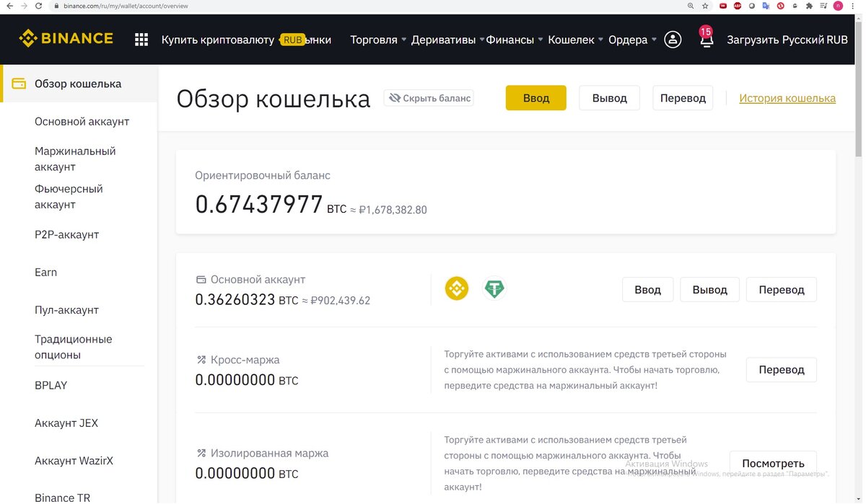Click Перевод in Основной аккаунт row

(782, 289)
